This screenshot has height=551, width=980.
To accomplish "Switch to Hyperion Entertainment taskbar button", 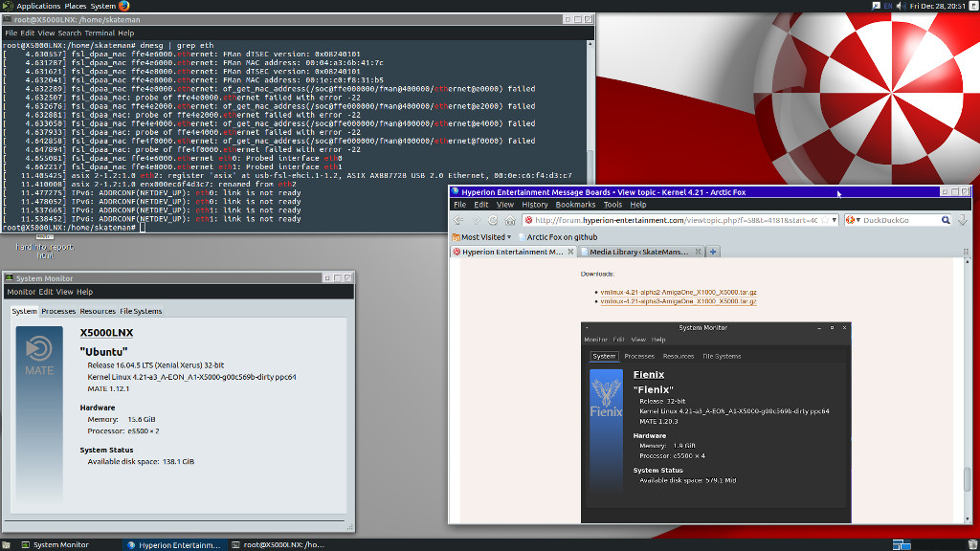I will 173,544.
